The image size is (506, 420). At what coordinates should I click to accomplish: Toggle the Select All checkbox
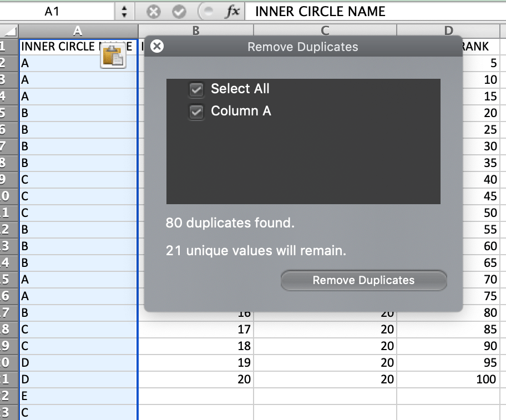(196, 89)
